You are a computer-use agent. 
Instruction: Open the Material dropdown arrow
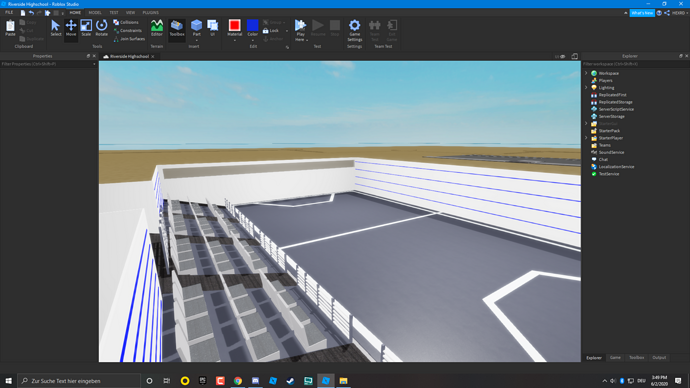point(235,40)
